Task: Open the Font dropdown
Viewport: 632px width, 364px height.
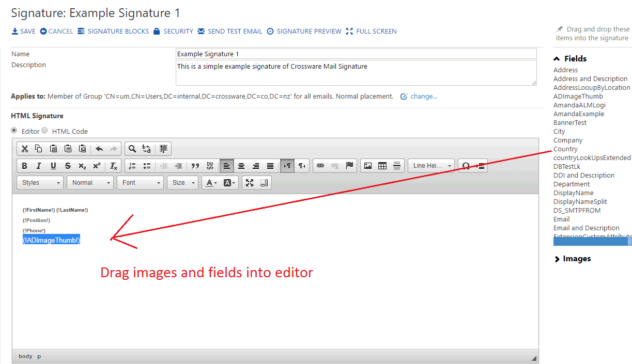Action: coord(141,183)
